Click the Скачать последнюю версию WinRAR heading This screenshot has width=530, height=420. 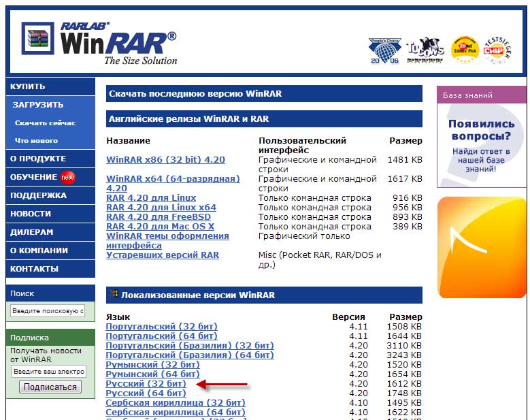pos(264,94)
